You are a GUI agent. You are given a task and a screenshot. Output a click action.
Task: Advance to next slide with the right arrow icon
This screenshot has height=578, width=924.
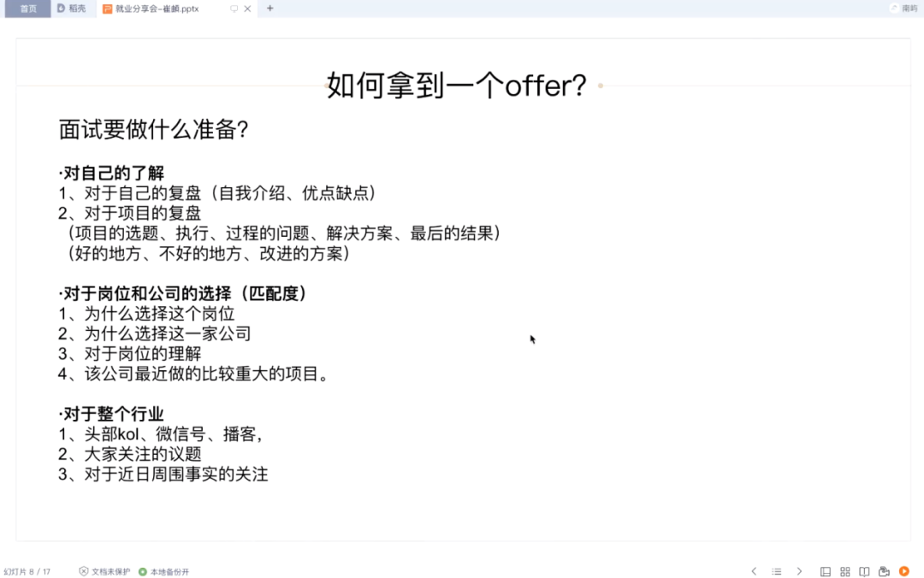tap(798, 571)
